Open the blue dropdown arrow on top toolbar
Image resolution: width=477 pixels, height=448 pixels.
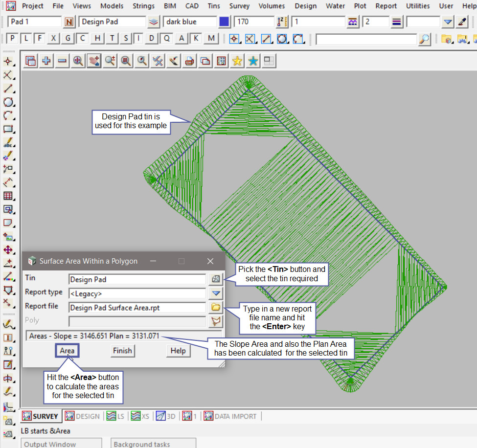click(x=448, y=22)
